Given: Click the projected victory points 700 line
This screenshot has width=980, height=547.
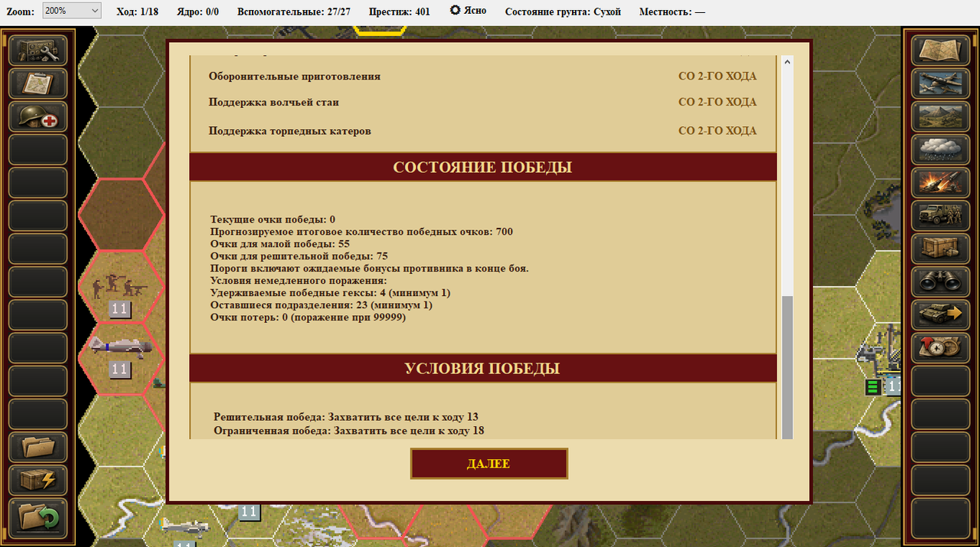Looking at the screenshot, I should click(x=361, y=232).
